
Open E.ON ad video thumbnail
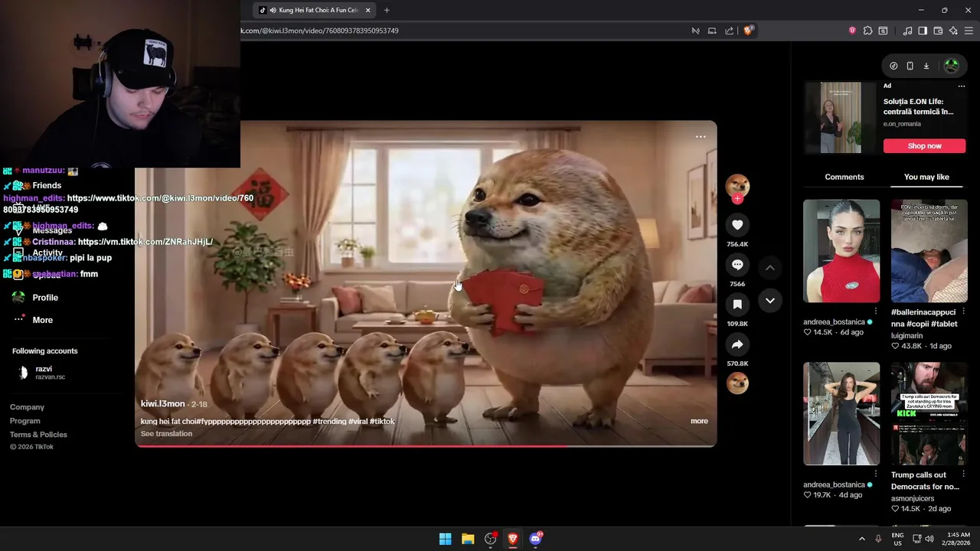point(841,118)
